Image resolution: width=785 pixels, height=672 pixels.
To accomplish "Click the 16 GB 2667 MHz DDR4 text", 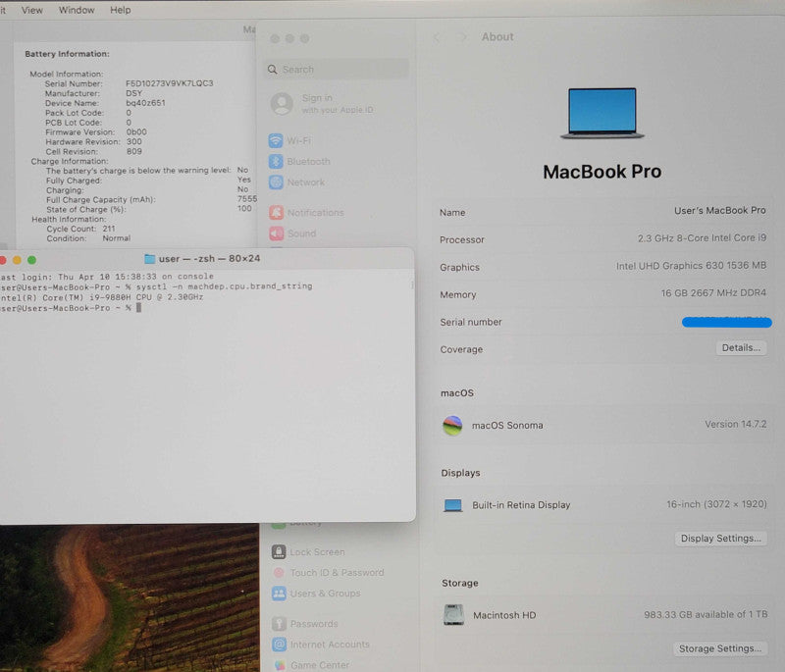I will (713, 293).
